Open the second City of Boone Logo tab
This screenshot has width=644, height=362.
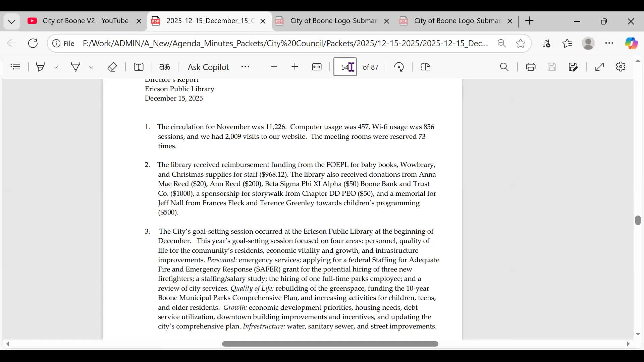coord(457,21)
